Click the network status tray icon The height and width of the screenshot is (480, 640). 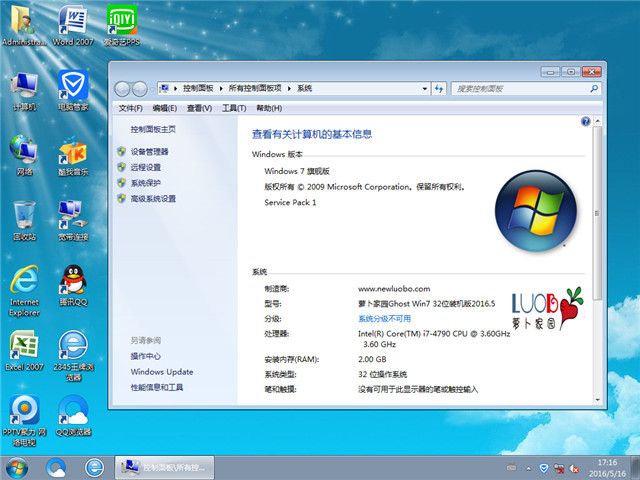[x=559, y=469]
